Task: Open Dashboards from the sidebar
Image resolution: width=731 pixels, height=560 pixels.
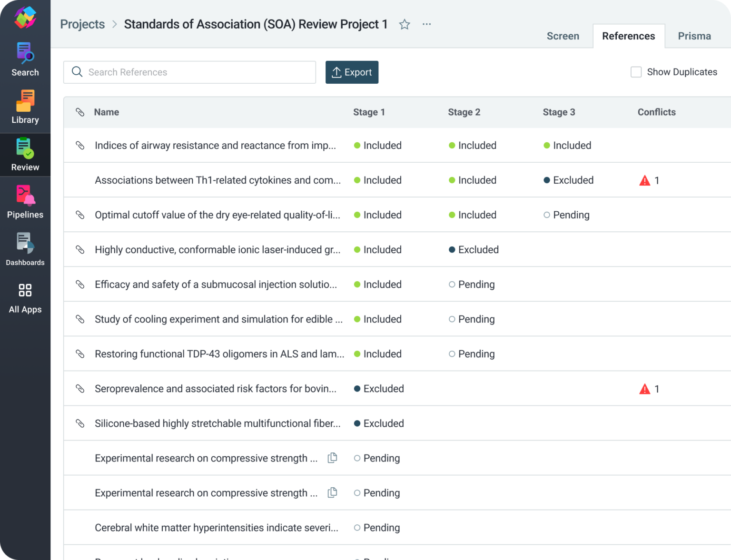Action: [x=25, y=249]
